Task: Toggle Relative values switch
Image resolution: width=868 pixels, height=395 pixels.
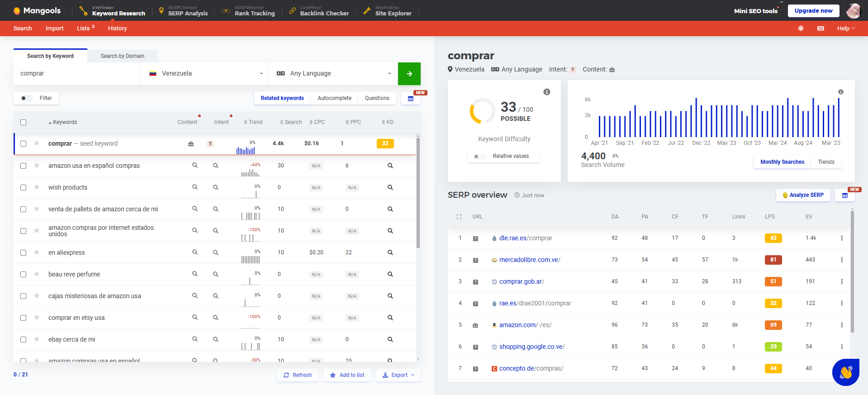Action: [x=479, y=156]
